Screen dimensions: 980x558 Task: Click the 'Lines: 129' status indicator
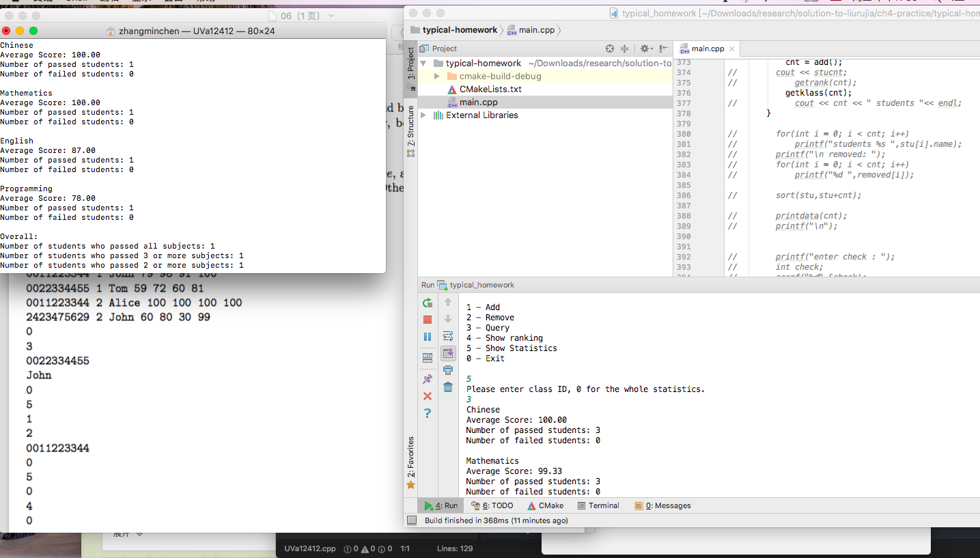pos(455,548)
